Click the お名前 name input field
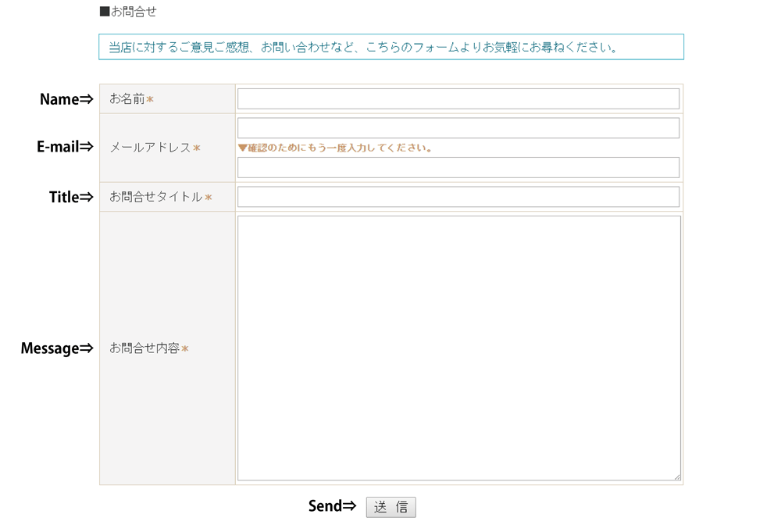 tap(458, 99)
